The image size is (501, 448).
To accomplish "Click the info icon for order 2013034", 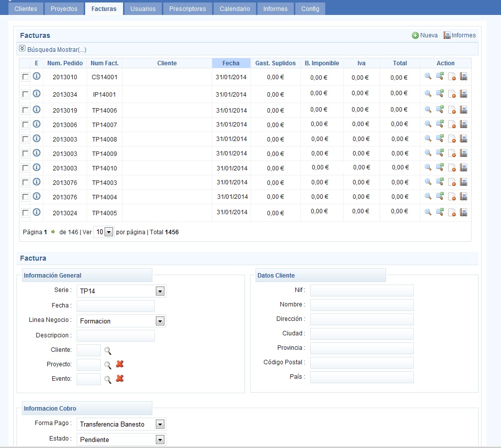I will (36, 94).
